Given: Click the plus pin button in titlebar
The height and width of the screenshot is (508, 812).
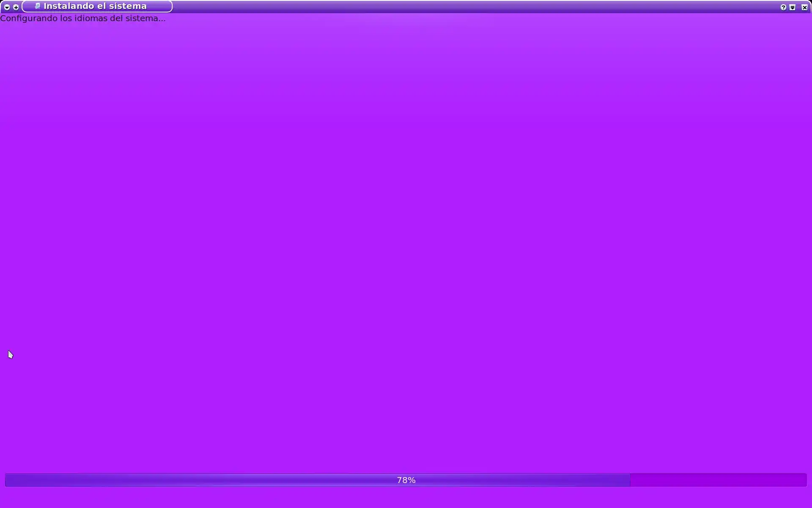Looking at the screenshot, I should click(16, 7).
